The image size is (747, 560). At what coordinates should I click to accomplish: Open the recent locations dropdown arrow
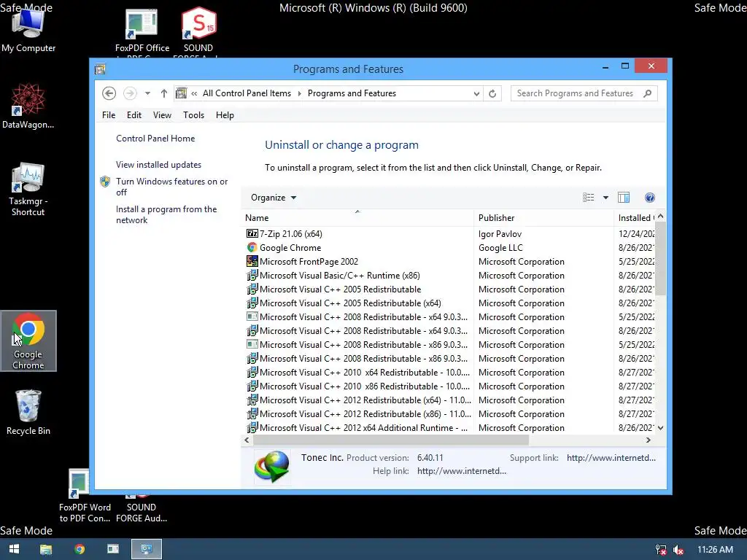(147, 93)
